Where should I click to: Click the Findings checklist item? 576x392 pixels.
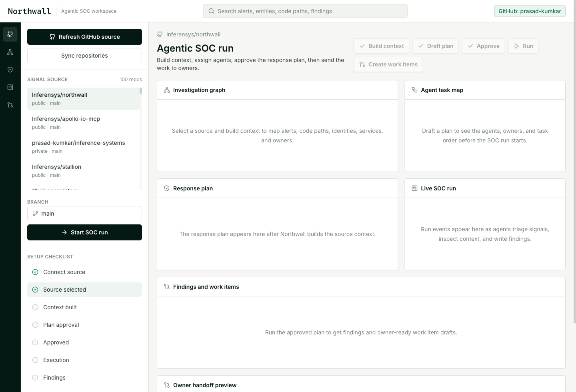84,378
